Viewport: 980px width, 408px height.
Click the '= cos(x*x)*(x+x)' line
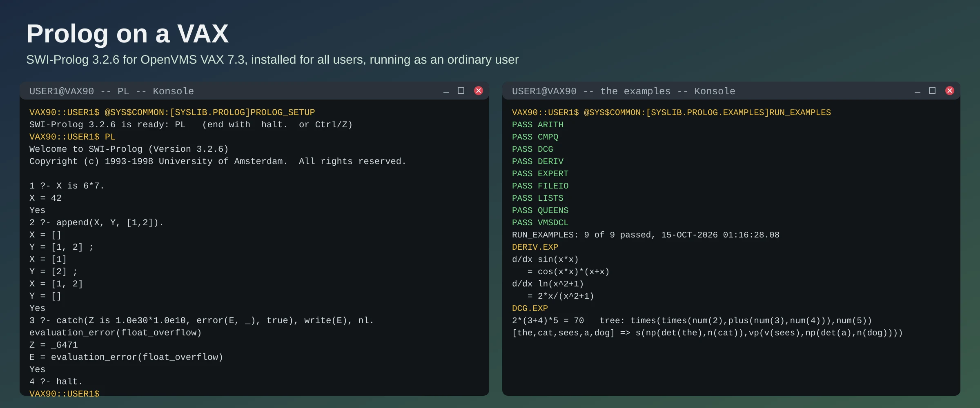tap(568, 271)
